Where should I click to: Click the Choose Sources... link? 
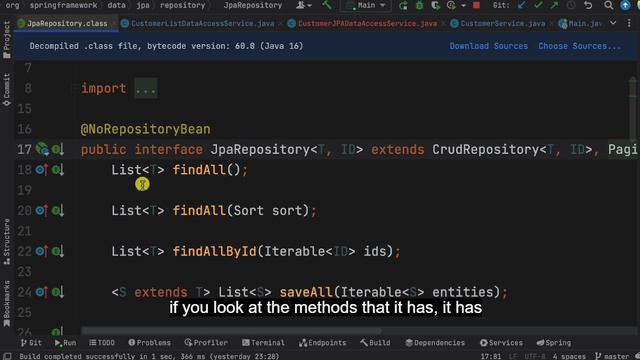579,46
